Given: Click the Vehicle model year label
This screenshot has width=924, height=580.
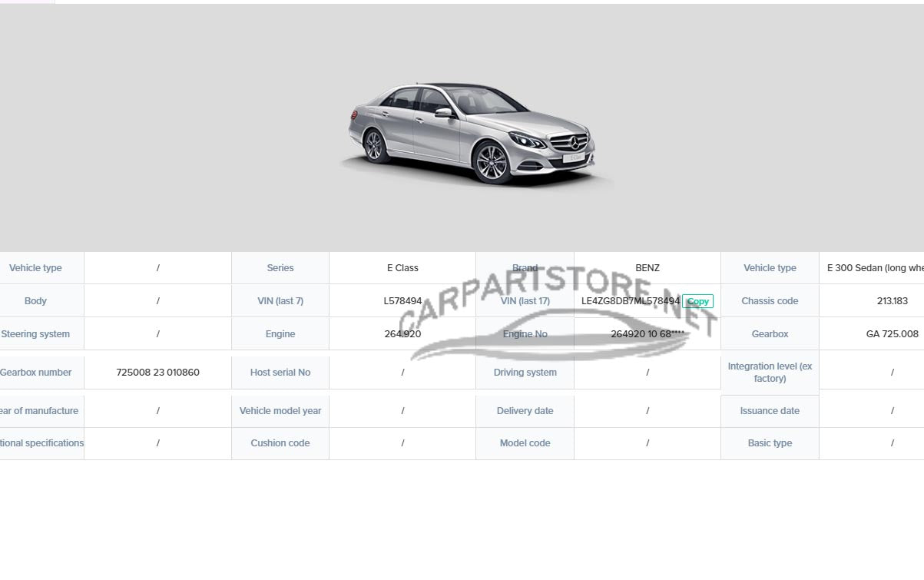Looking at the screenshot, I should pyautogui.click(x=280, y=411).
